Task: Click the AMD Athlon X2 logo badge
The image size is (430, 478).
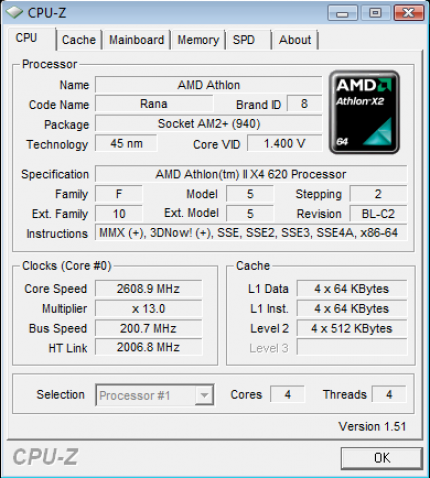Action: (x=364, y=112)
